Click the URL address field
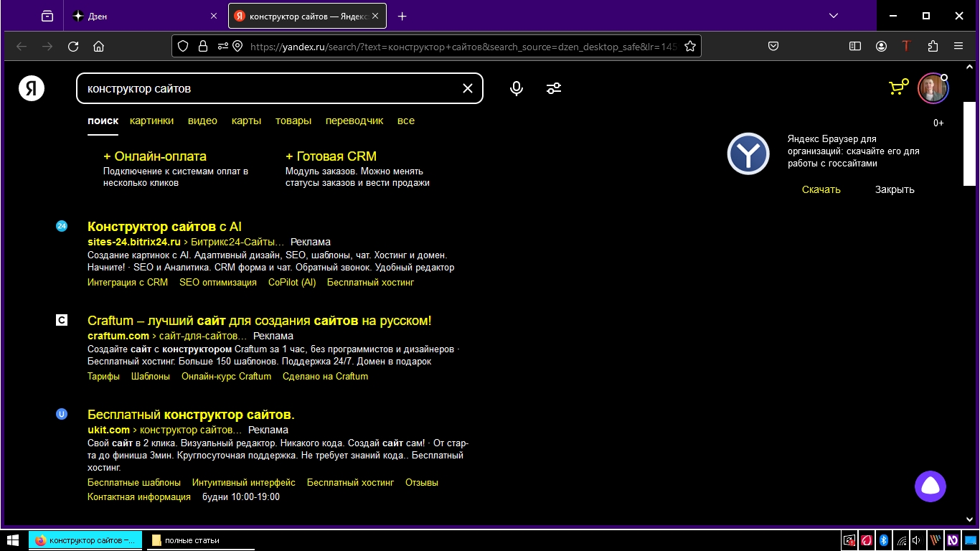 [x=463, y=46]
